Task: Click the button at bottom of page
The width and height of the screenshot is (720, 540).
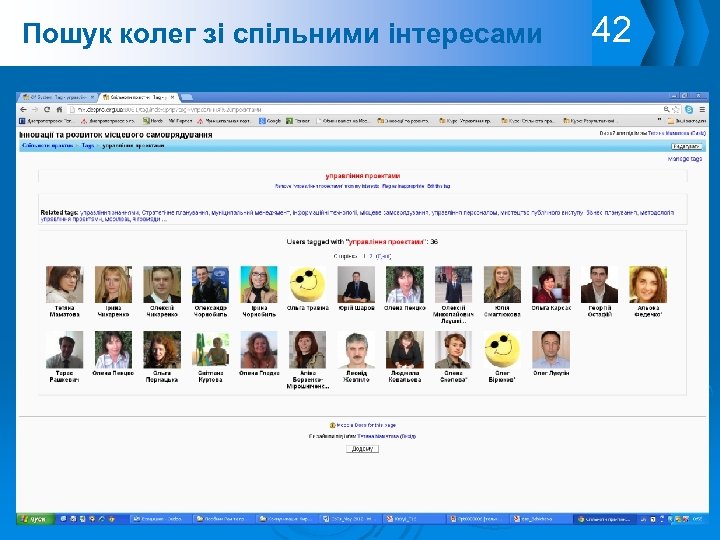Action: coord(362,449)
